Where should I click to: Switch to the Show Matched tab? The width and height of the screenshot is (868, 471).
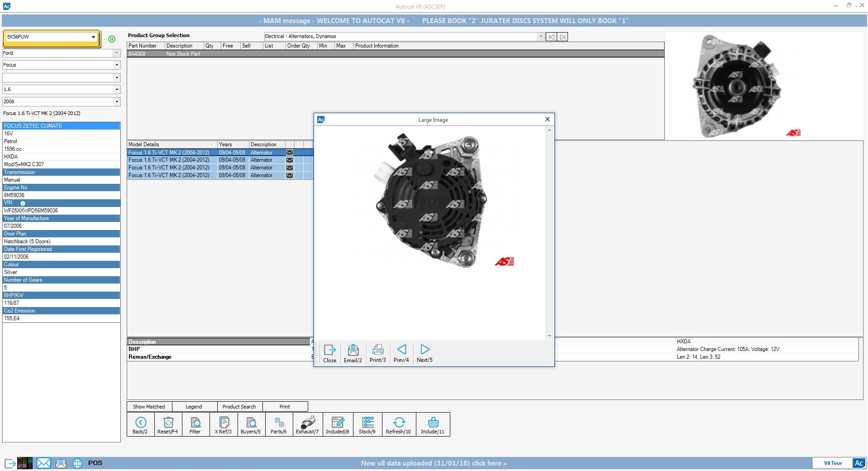click(x=149, y=407)
